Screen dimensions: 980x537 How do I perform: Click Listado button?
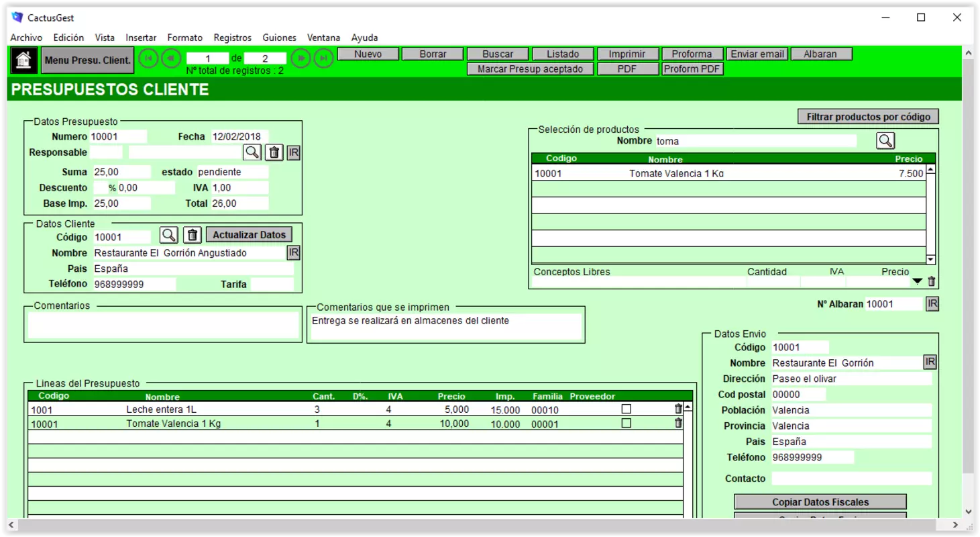(563, 54)
